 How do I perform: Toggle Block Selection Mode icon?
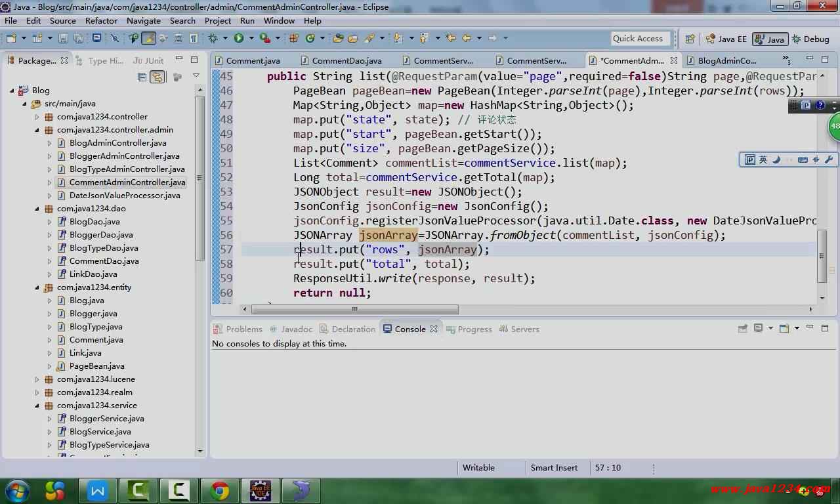(x=178, y=38)
